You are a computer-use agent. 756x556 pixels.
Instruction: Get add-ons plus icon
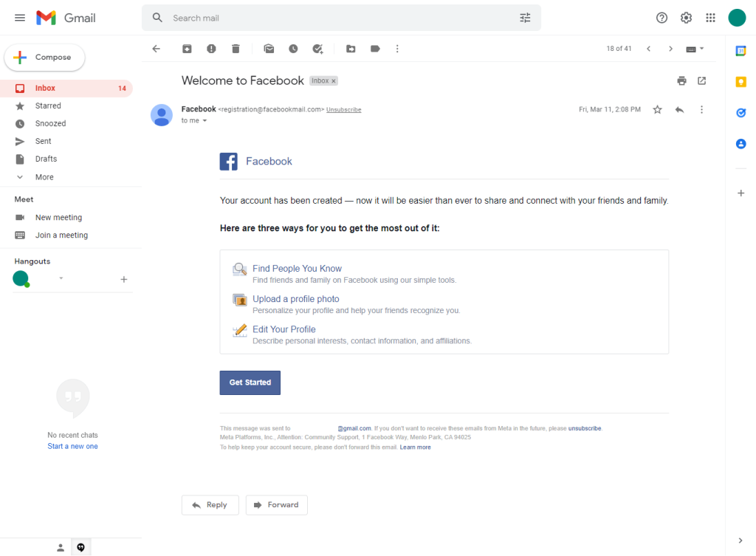741,193
